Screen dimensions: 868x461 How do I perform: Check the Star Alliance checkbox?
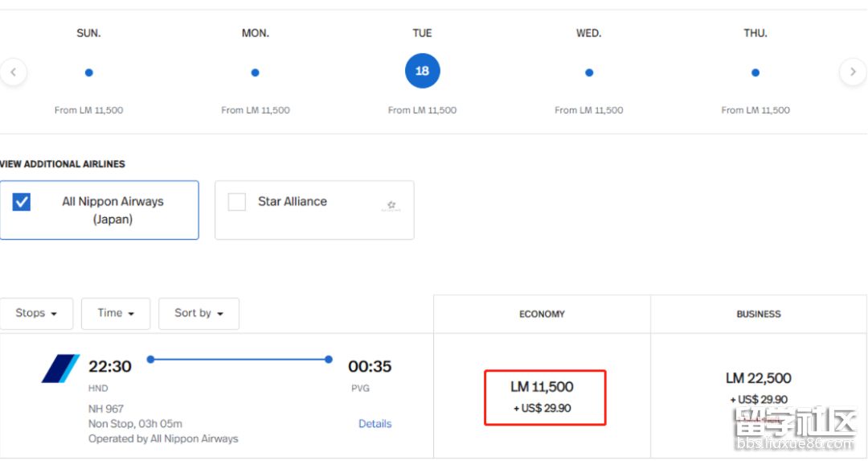[x=237, y=202]
